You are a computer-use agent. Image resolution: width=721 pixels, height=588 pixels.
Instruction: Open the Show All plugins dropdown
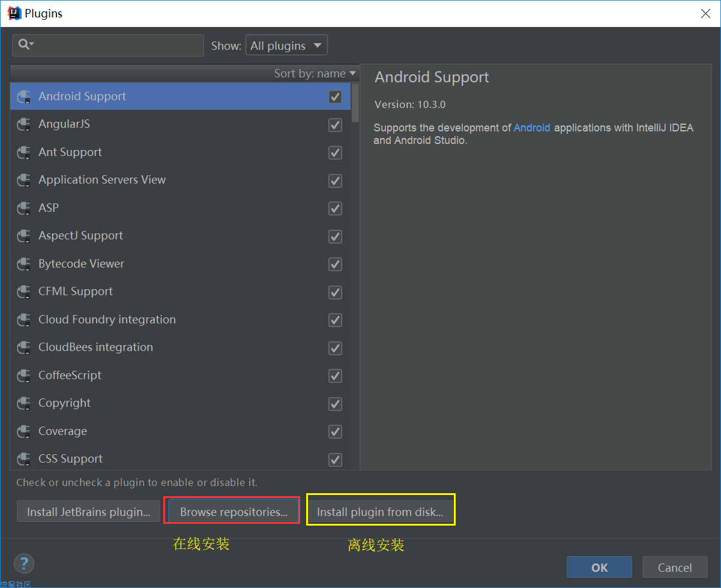(x=286, y=46)
